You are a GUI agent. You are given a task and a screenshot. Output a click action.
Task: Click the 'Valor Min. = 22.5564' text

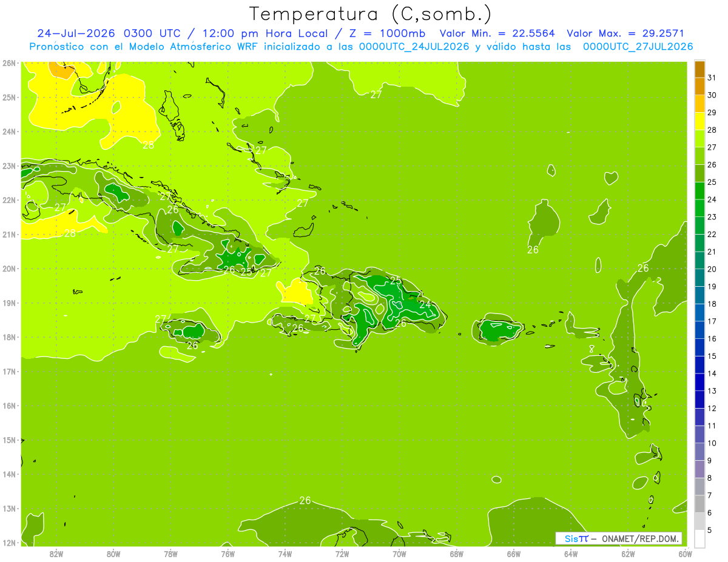[497, 33]
